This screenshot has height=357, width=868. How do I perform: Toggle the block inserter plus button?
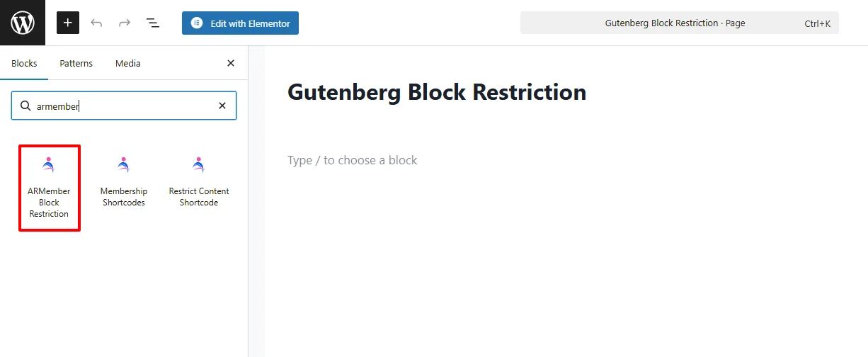pos(68,23)
